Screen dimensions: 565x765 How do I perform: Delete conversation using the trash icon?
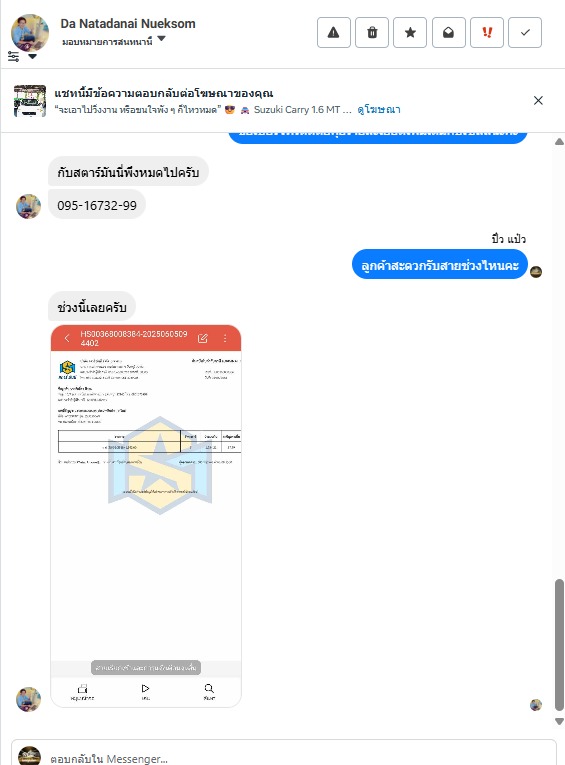pos(372,33)
